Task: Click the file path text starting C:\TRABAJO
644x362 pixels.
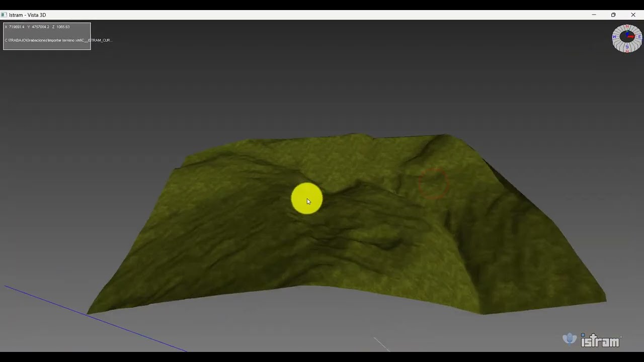Action: (58, 40)
